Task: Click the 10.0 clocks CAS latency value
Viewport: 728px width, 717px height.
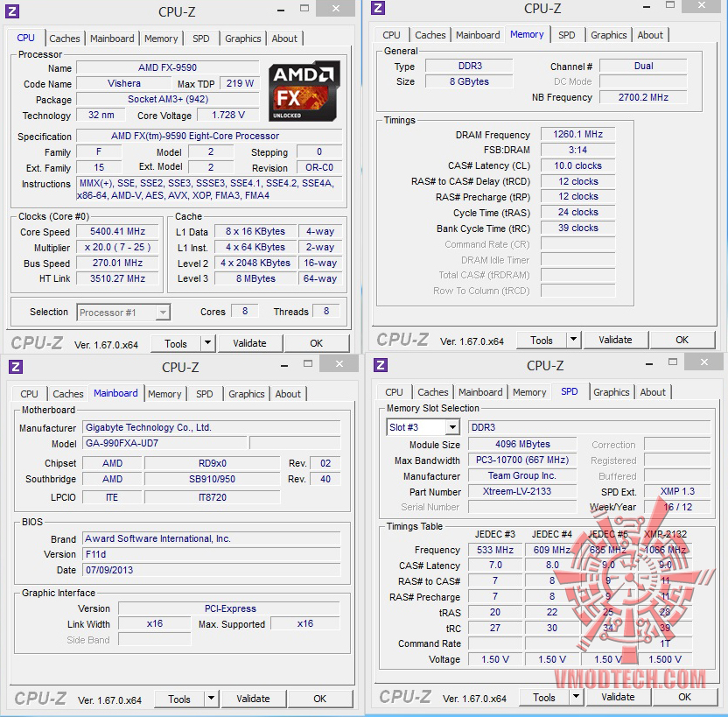Action: tap(578, 165)
